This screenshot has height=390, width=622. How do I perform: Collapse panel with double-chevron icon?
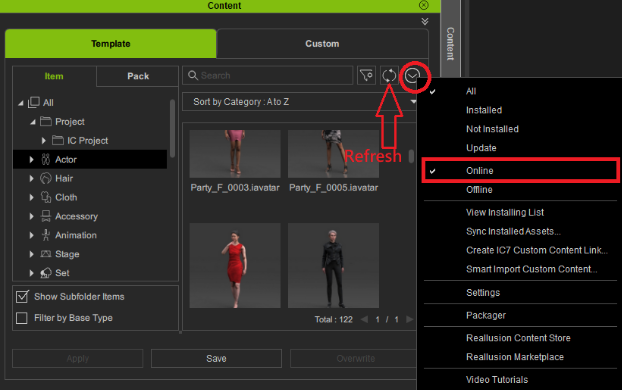[x=424, y=21]
